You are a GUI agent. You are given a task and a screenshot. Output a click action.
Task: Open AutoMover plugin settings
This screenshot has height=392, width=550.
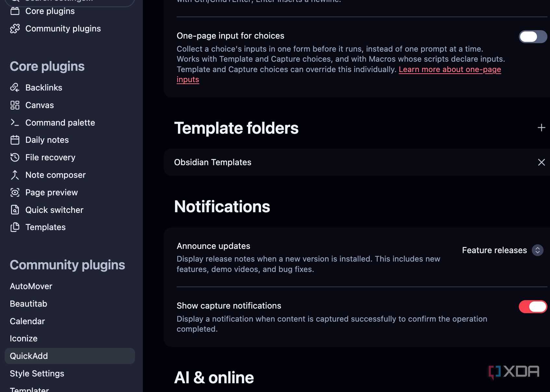70,286
